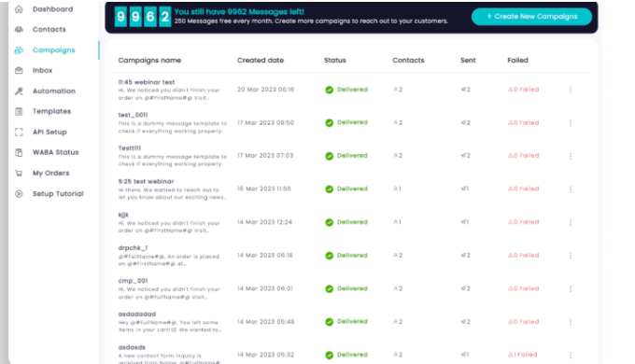
Task: Open three-dot menu for 5:25 test webinar
Action: tap(571, 189)
